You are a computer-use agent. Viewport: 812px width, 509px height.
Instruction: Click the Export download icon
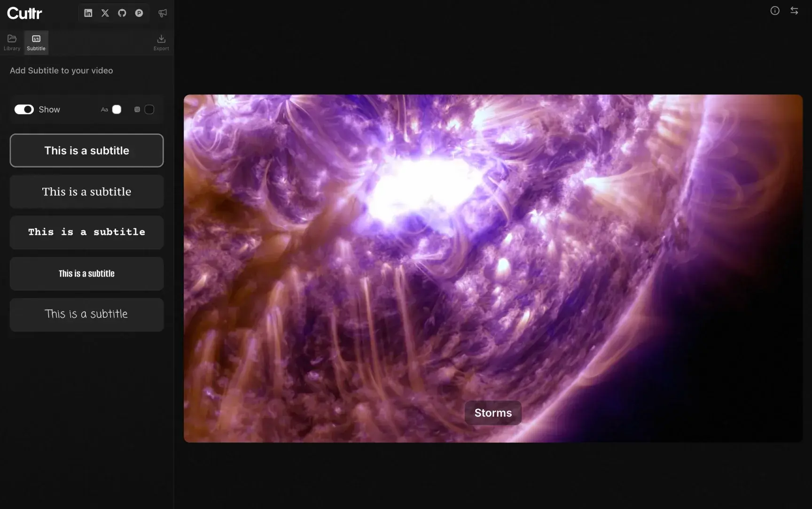[x=161, y=42]
